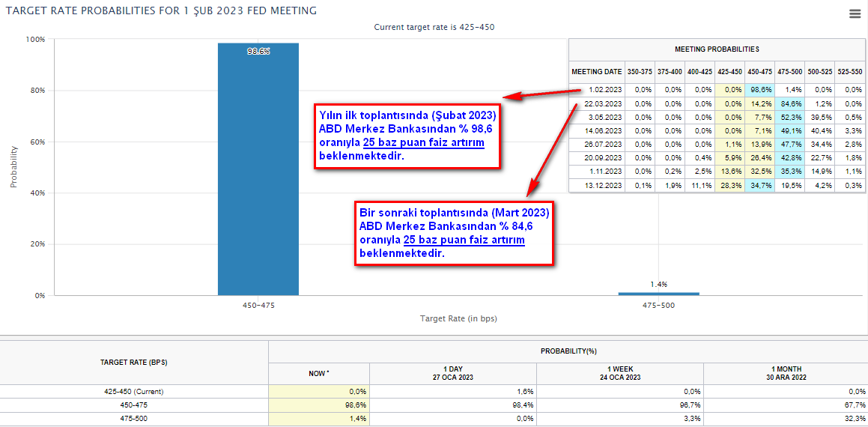
Task: Click the 32,3% cell in the 1 MONTH column
Action: (x=786, y=420)
